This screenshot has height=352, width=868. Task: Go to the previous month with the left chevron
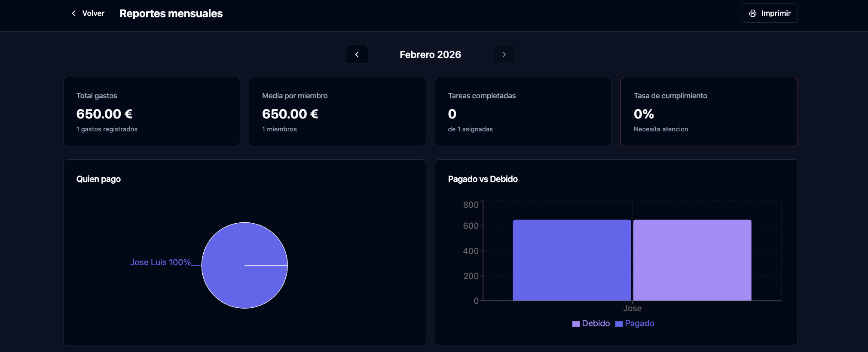(357, 55)
